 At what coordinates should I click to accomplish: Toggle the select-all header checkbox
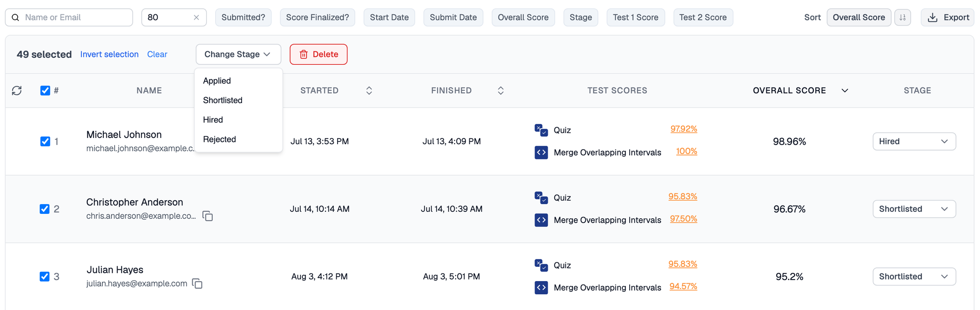click(x=45, y=91)
